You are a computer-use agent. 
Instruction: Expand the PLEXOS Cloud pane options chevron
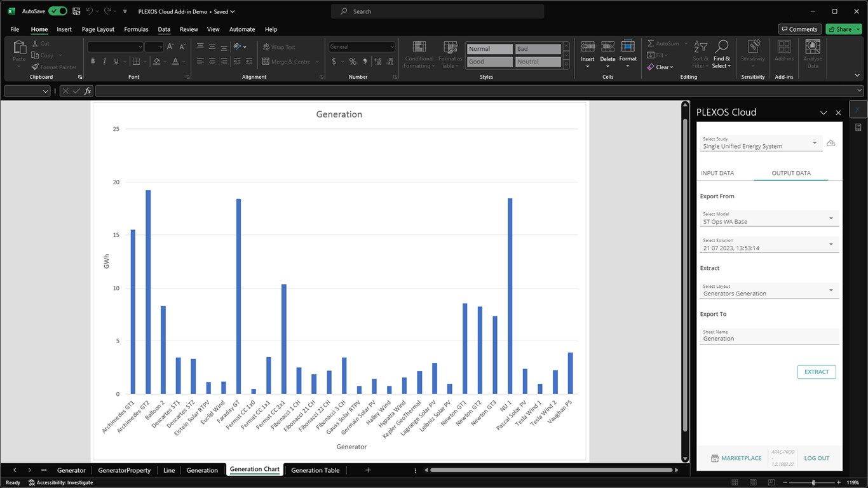pos(824,112)
